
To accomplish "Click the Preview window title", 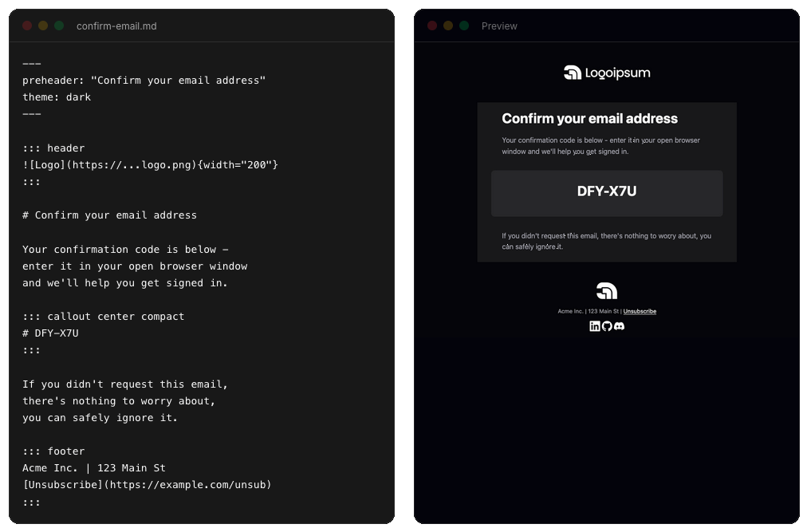I will [x=499, y=26].
